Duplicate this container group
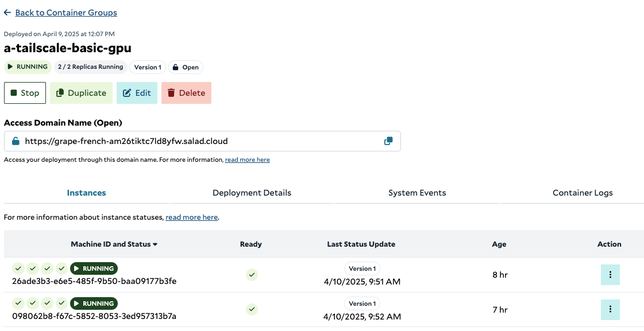 [82, 93]
